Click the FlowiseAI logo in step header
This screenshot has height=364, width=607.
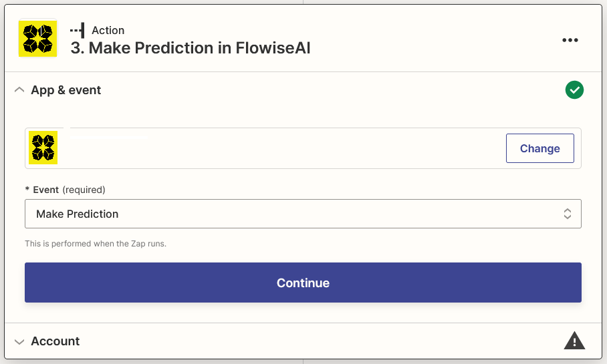coord(37,38)
